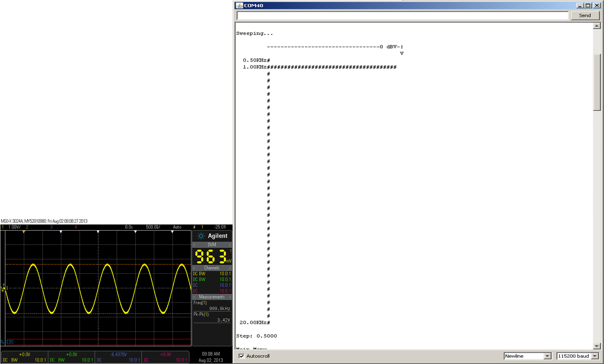Toggle the Autoscroll checkbox
Screen dimensions: 604x364
click(241, 356)
